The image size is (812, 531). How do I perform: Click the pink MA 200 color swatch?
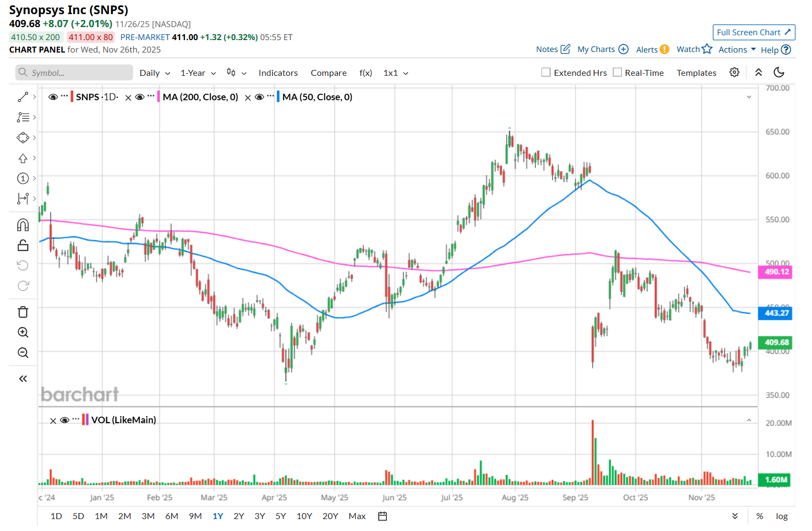[159, 97]
